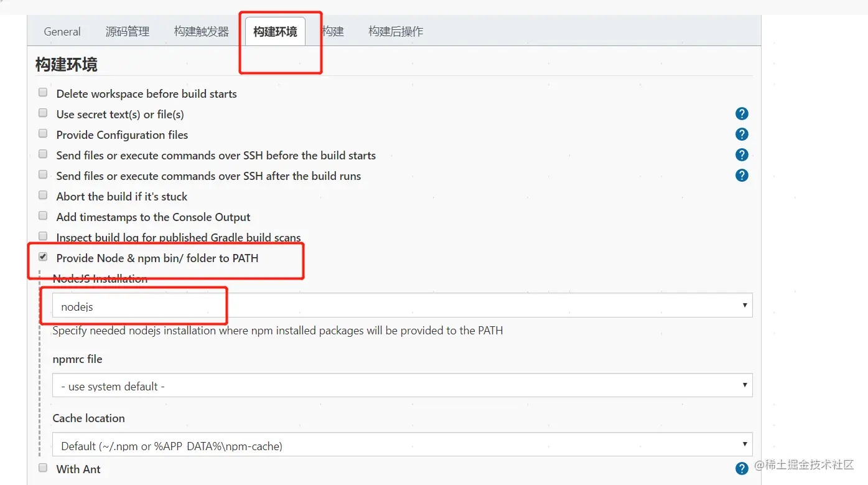Check Provide Configuration files option

click(x=43, y=134)
